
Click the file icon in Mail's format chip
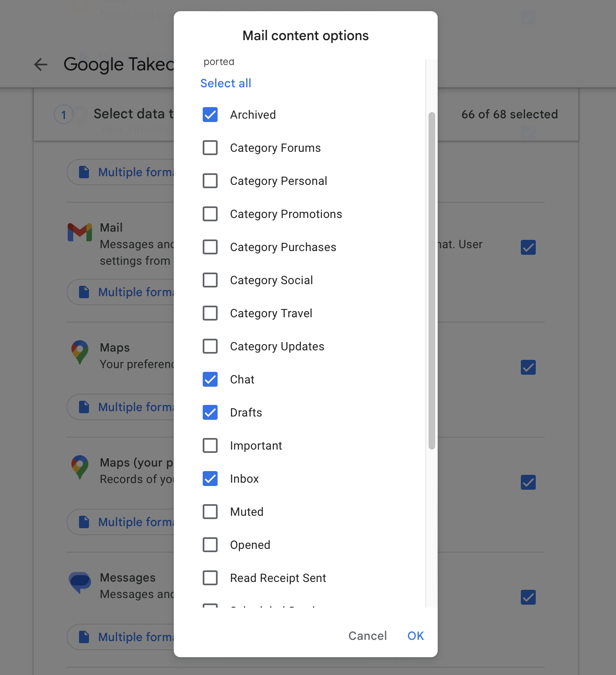click(x=84, y=292)
